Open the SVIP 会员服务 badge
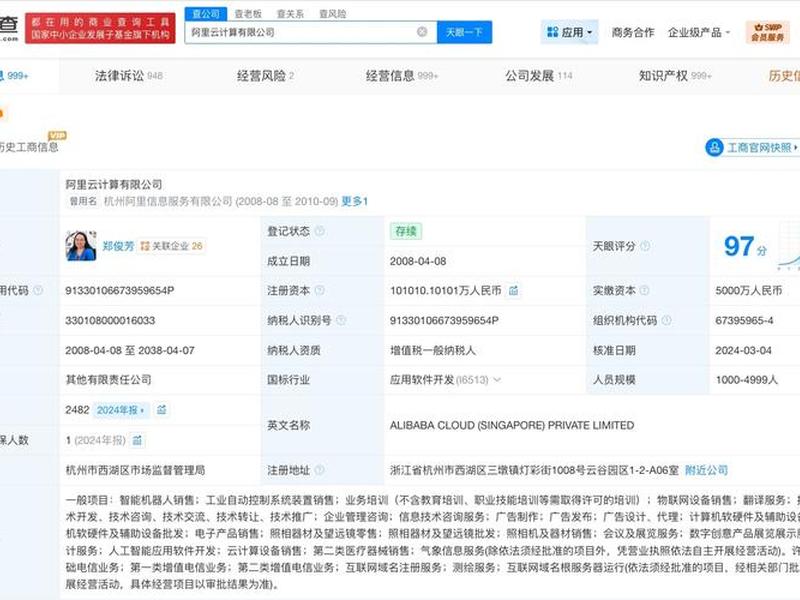Image resolution: width=800 pixels, height=600 pixels. [x=767, y=32]
